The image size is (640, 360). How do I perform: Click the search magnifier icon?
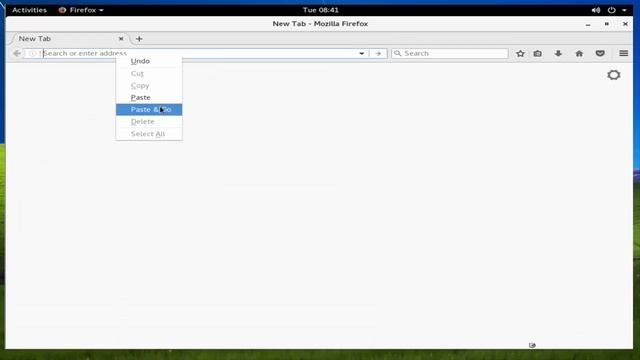(x=398, y=53)
